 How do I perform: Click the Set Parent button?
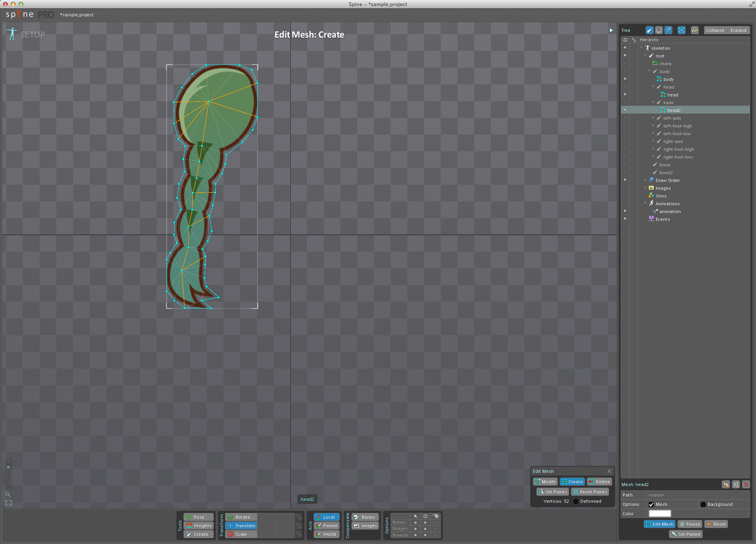pos(686,534)
